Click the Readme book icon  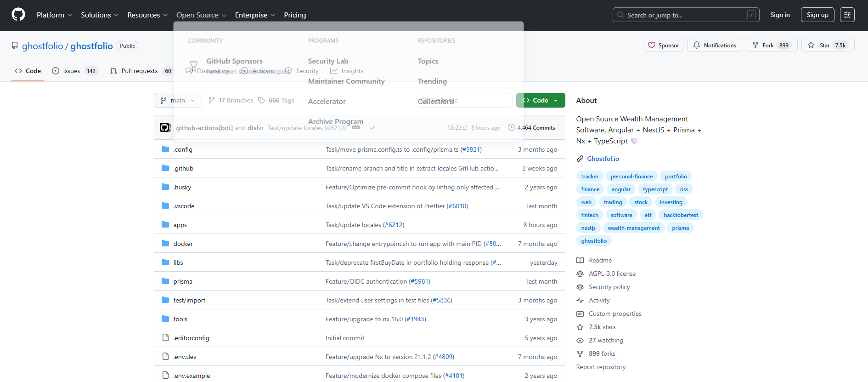pos(580,260)
